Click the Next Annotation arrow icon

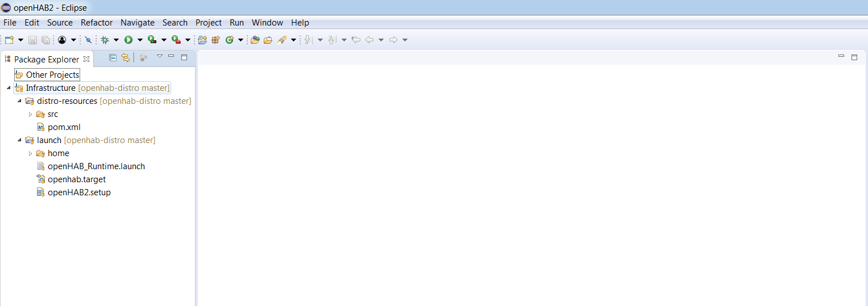[x=308, y=40]
